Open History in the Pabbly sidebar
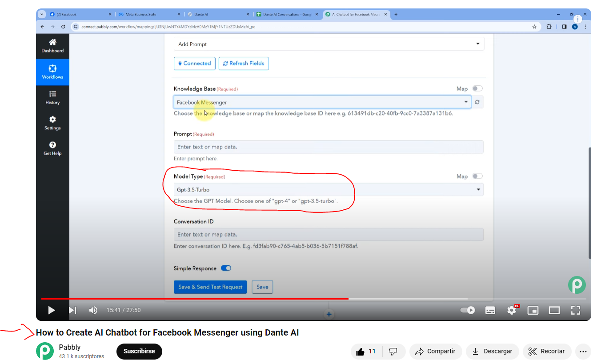This screenshot has width=597, height=364. click(52, 97)
